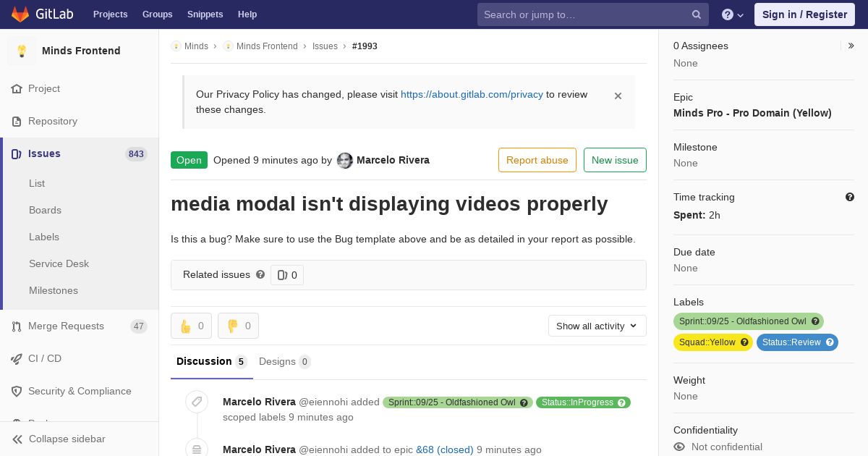Screen dimensions: 868x456
Task: Open Security & Compliance shield item
Action: click(80, 391)
